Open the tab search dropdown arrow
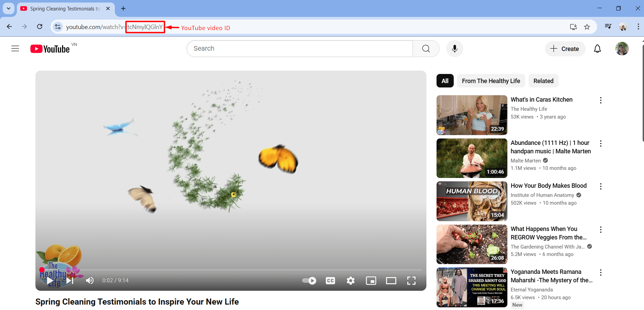 coord(8,8)
